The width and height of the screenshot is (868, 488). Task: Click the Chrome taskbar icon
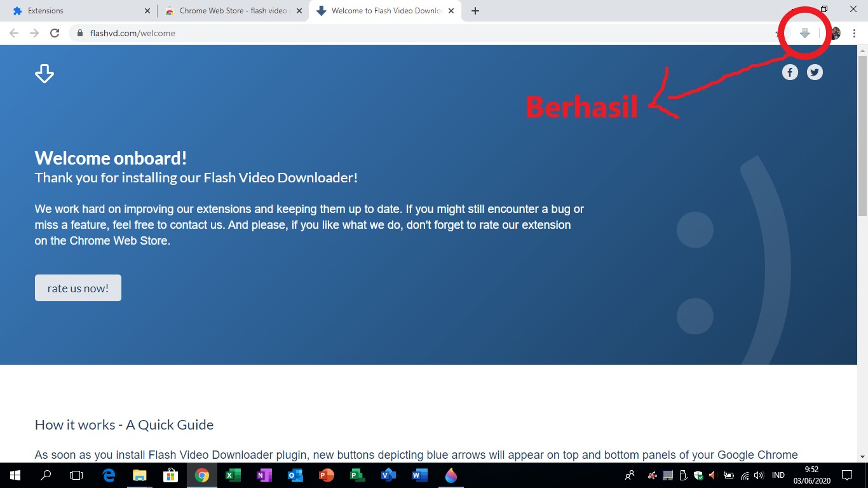click(202, 475)
